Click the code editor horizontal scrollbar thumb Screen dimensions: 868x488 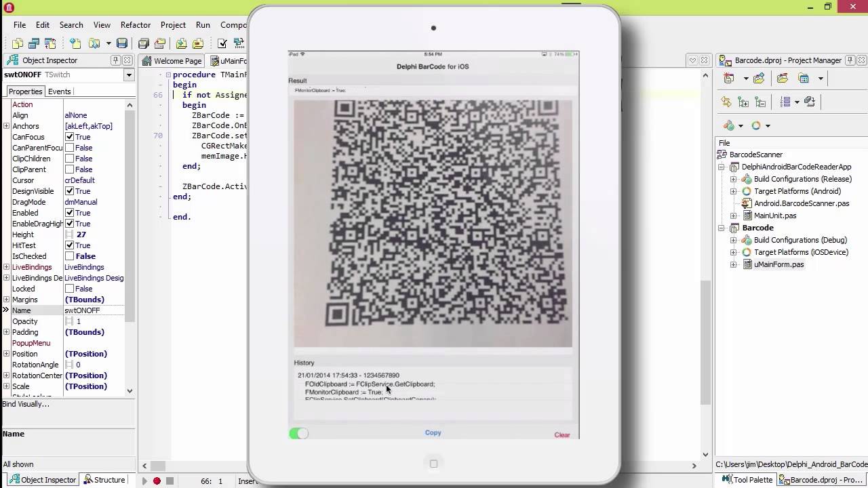pos(158,466)
